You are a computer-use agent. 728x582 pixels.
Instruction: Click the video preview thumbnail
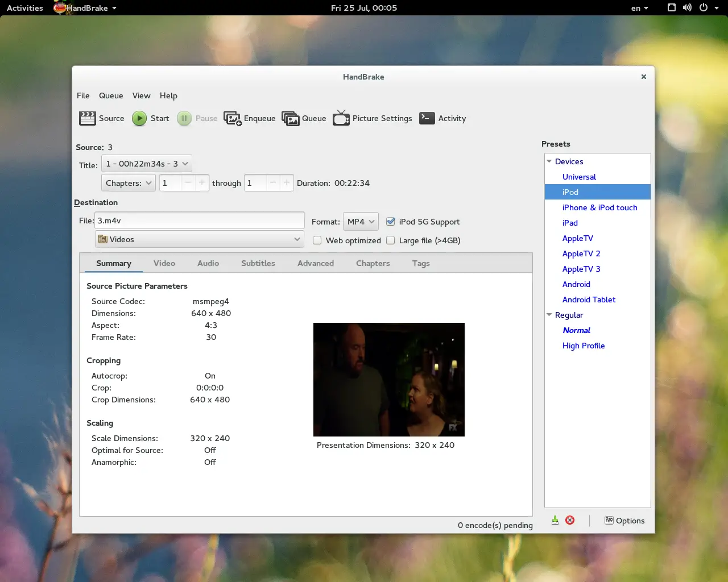(x=389, y=380)
